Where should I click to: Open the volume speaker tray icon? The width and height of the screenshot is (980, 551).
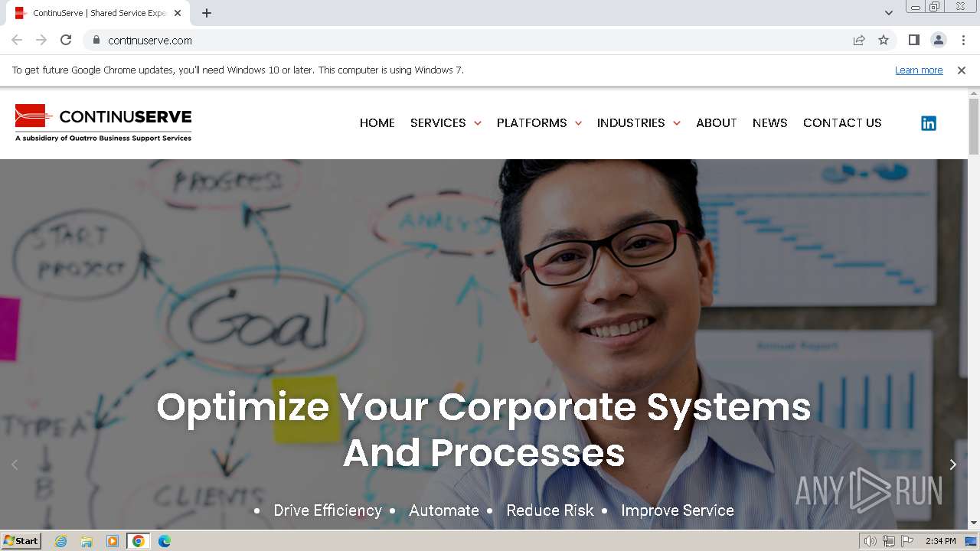pyautogui.click(x=870, y=541)
